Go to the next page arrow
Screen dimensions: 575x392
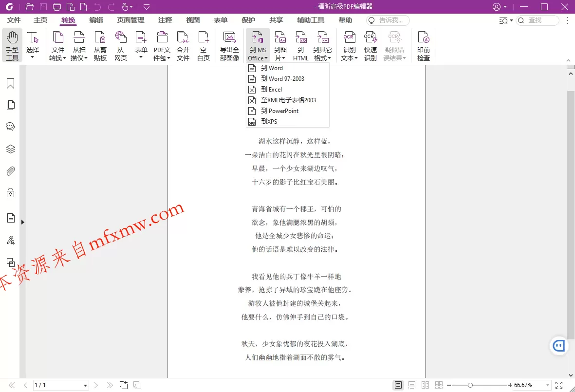(x=96, y=385)
